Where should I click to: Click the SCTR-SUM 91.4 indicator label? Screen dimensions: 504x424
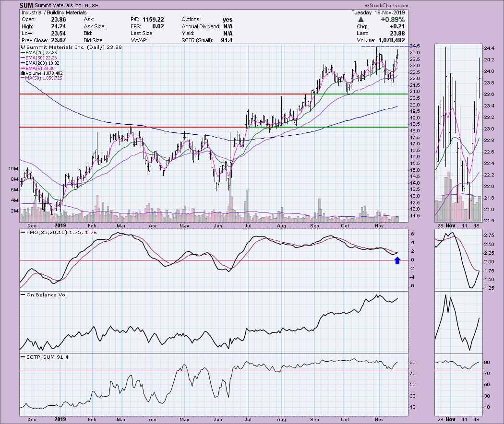pos(44,357)
